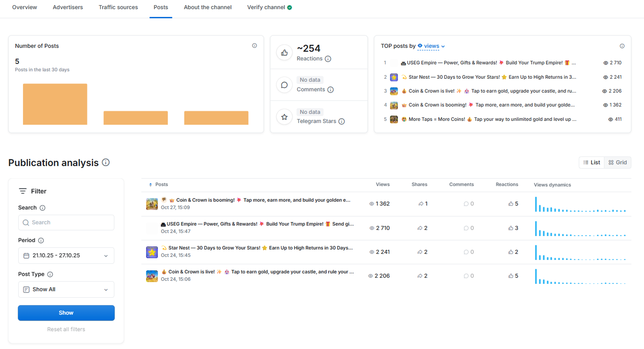Open the Star Nest post thumbnail in the list
This screenshot has height=349, width=644.
(152, 252)
